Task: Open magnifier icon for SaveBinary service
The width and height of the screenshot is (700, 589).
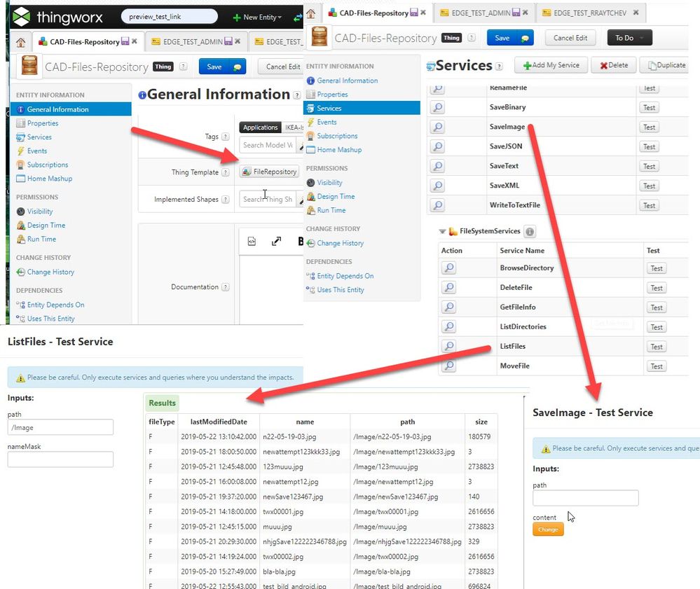Action: (x=438, y=107)
